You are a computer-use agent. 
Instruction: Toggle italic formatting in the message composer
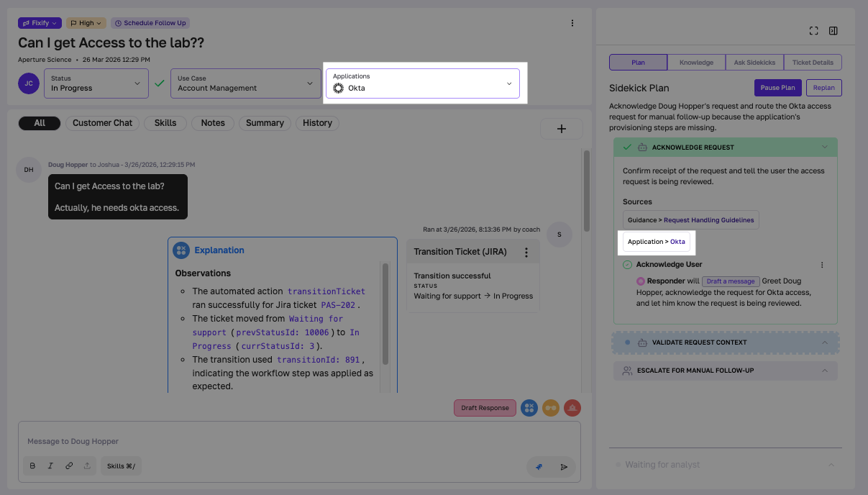click(50, 466)
